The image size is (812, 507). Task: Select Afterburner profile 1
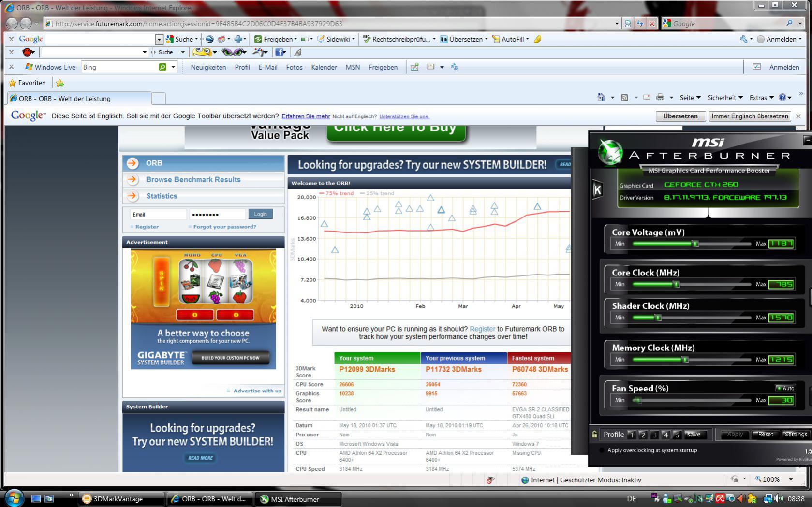[x=631, y=435]
